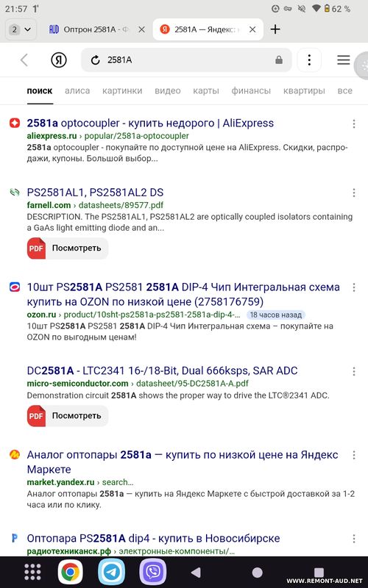The height and width of the screenshot is (588, 368).
Task: Switch to the картинки search tab
Action: point(122,90)
